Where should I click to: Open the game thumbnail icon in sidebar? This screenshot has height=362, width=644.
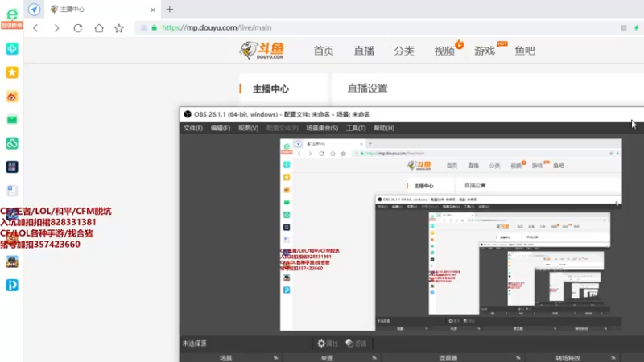pos(12,261)
